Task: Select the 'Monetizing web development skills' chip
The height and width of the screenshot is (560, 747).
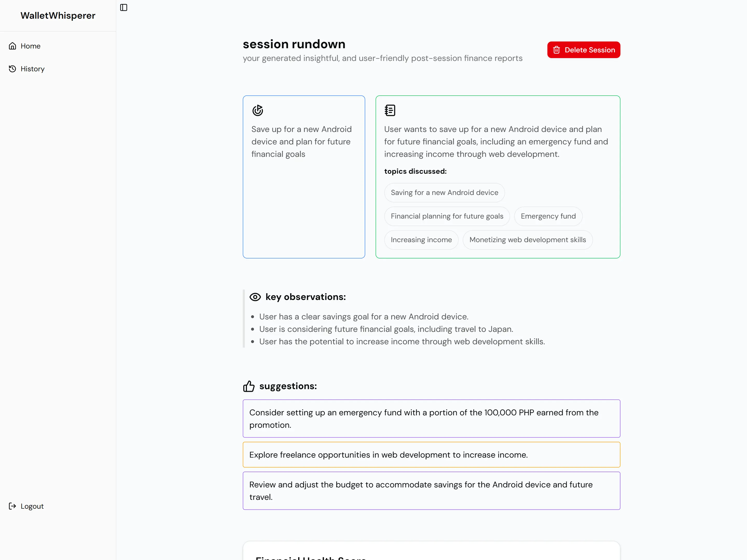Action: [528, 240]
